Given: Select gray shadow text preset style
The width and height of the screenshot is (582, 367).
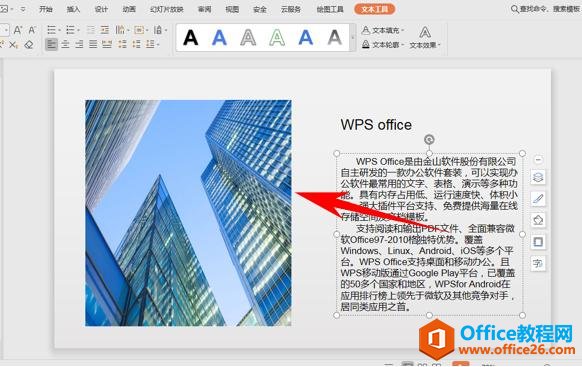Looking at the screenshot, I should [x=334, y=37].
